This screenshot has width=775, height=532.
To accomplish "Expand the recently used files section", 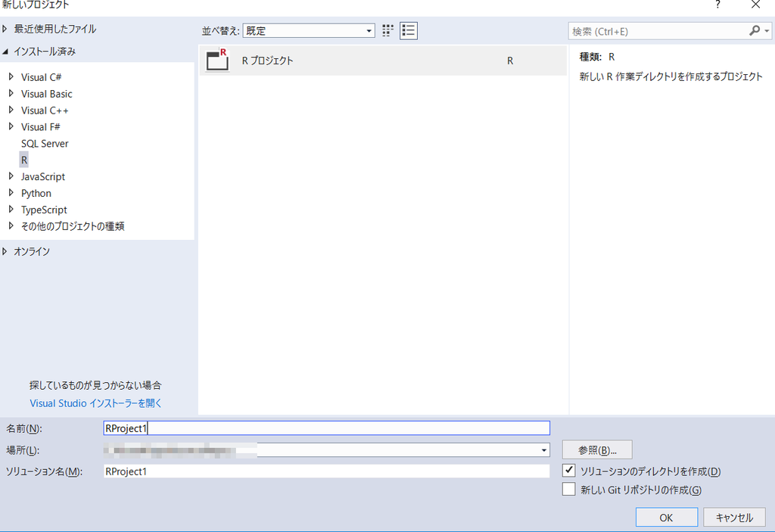I will 5,29.
